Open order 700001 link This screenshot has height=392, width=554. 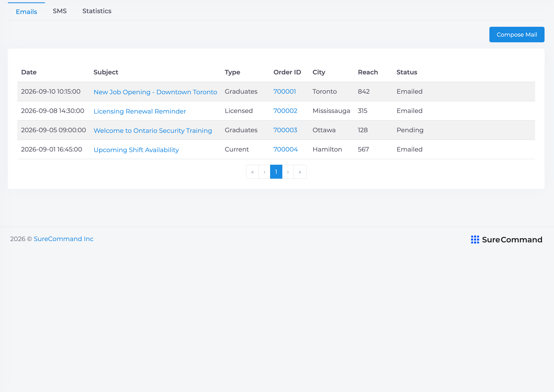285,92
